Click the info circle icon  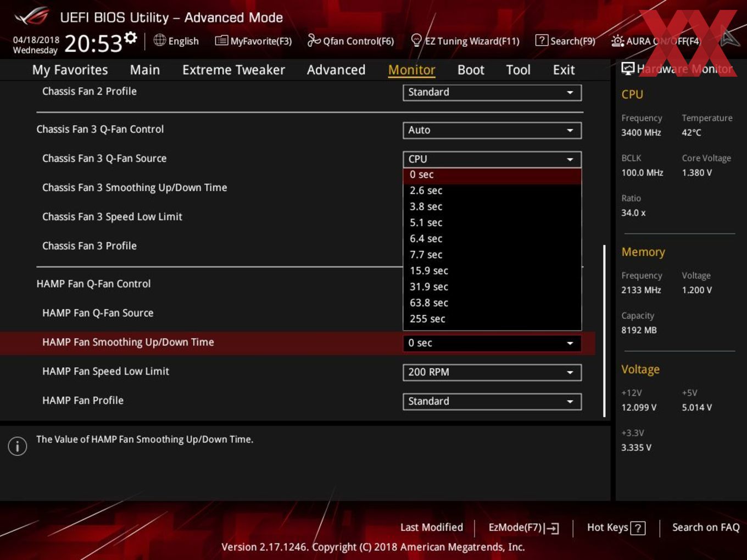click(18, 446)
